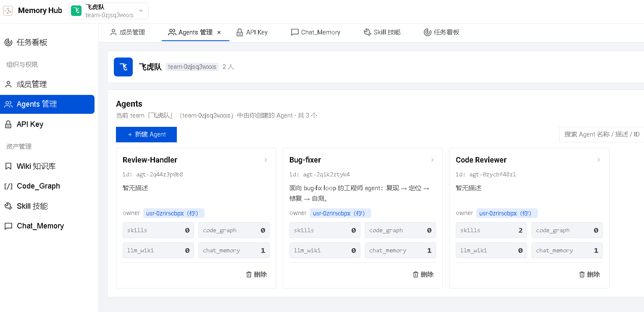Screen dimensions: 644x312
Task: Click the Code_Graph bracket icon in sidebar
Action: tap(8, 186)
